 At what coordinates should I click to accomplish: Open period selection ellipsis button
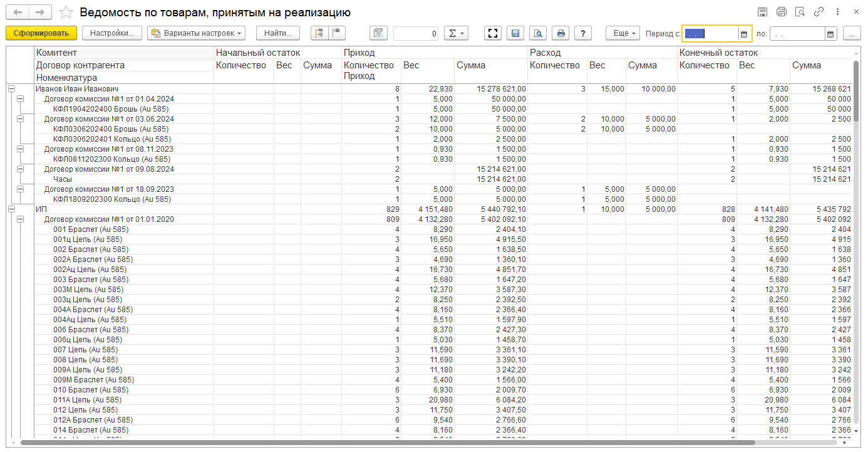[x=852, y=34]
